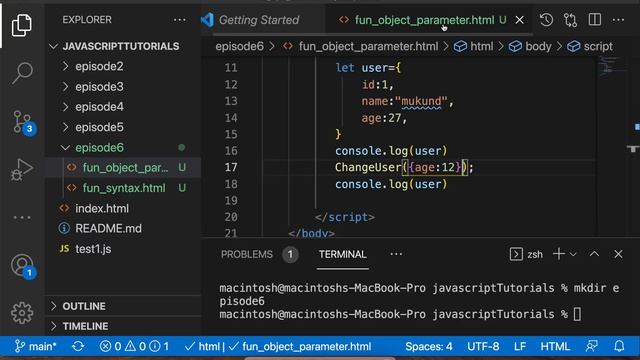Open README.md file
Viewport: 640px width, 360px height.
108,229
